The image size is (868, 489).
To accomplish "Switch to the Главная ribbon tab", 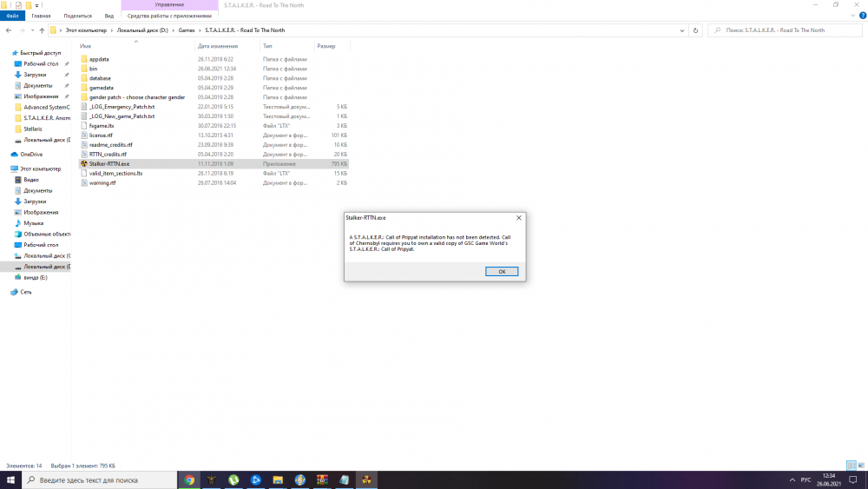I will click(x=41, y=16).
